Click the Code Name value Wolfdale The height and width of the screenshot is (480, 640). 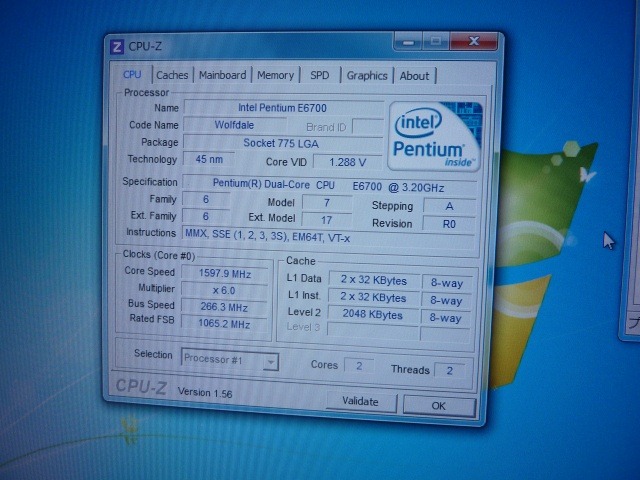click(234, 125)
